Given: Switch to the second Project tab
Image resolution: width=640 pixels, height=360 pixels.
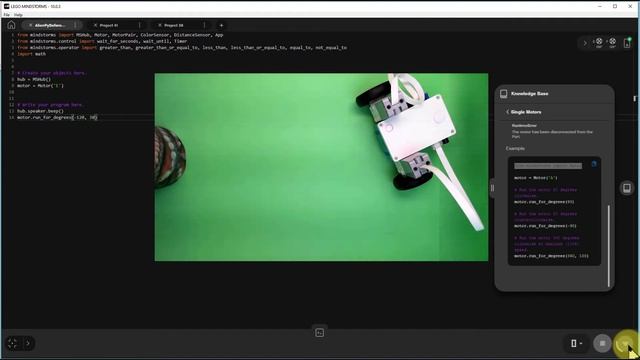Looking at the screenshot, I should [x=173, y=25].
